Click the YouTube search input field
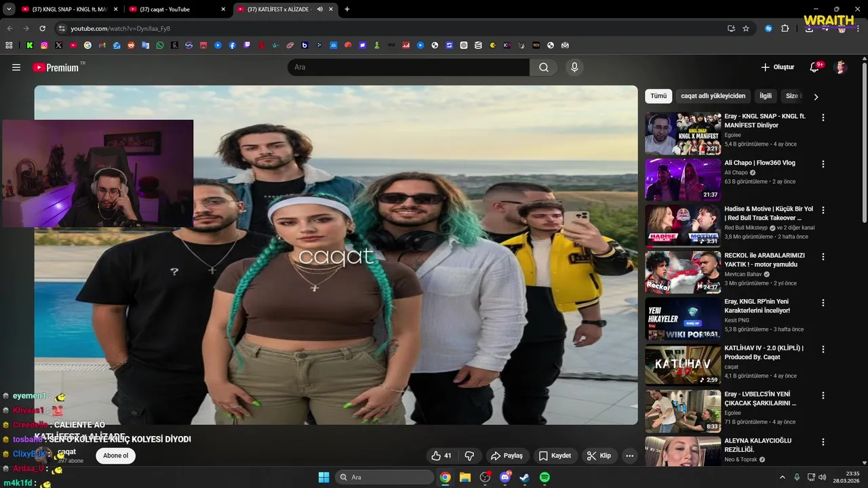This screenshot has width=868, height=488. 408,67
